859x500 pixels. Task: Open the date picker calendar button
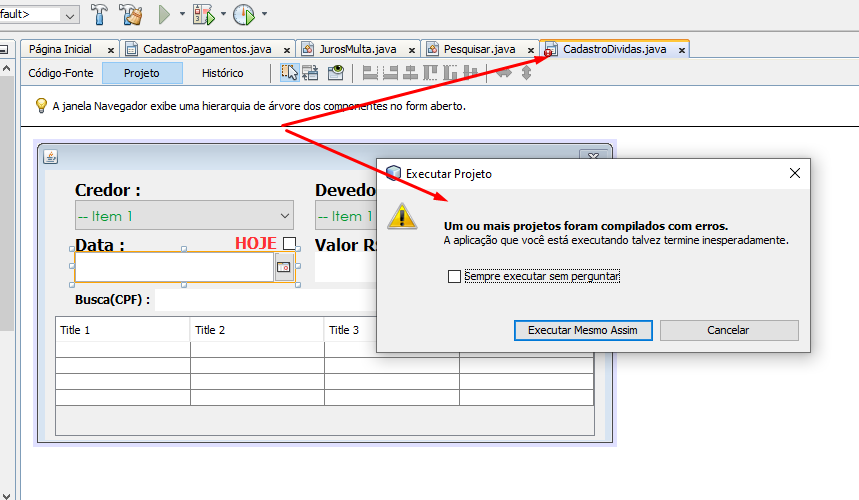coord(284,267)
